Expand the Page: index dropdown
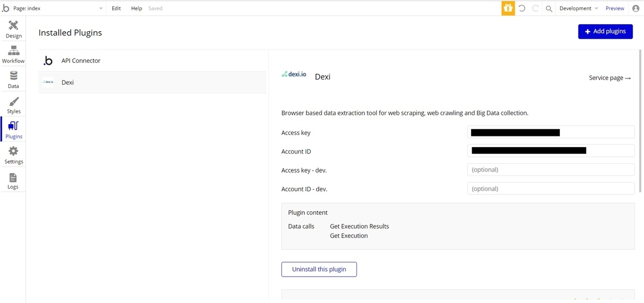Image resolution: width=644 pixels, height=303 pixels. pos(58,9)
